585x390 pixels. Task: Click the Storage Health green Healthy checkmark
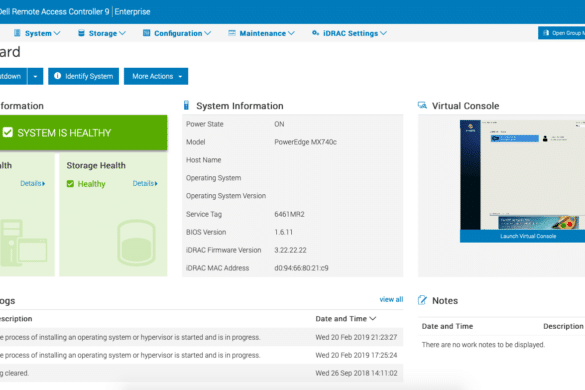coord(70,184)
